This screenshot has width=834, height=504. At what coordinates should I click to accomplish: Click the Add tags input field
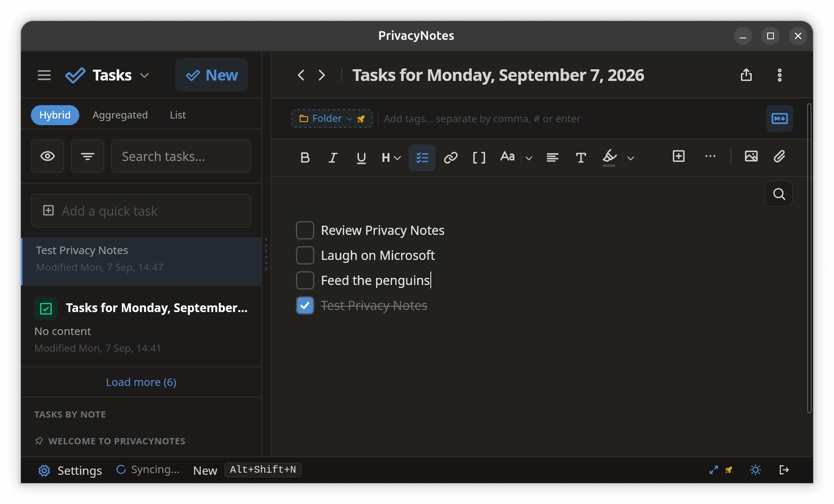482,119
